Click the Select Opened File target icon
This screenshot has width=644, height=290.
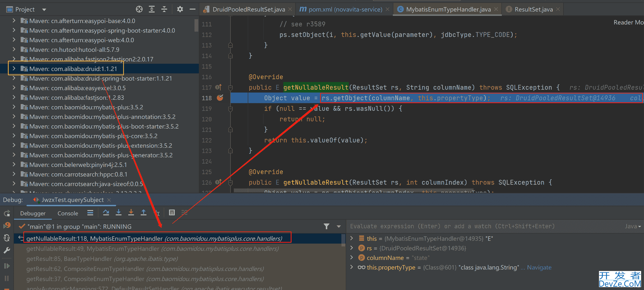(139, 9)
